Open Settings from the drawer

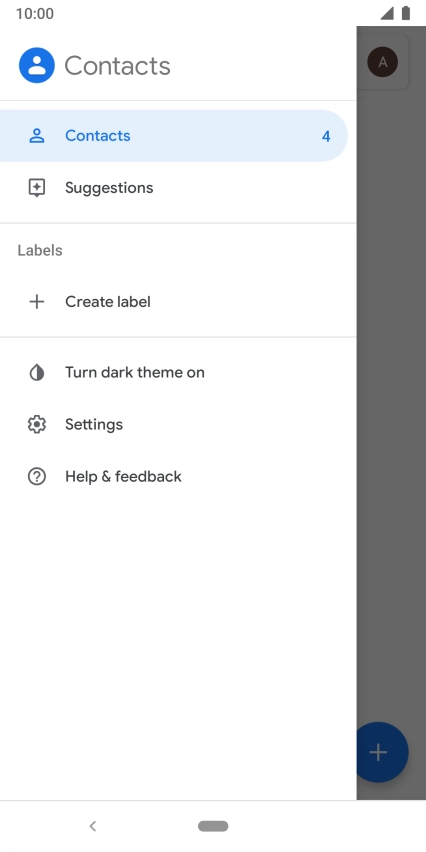point(178,424)
